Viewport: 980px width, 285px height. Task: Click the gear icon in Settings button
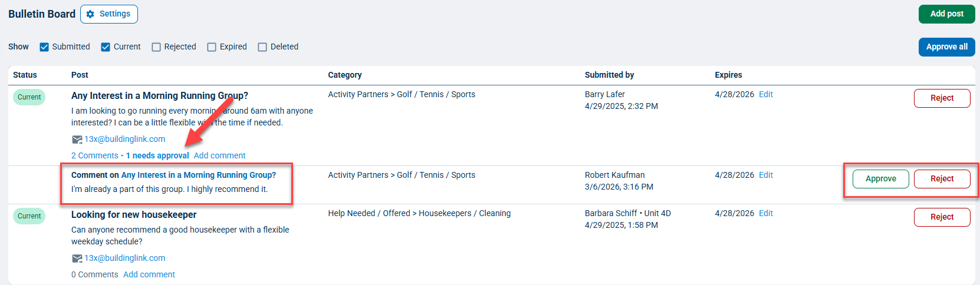coord(90,14)
